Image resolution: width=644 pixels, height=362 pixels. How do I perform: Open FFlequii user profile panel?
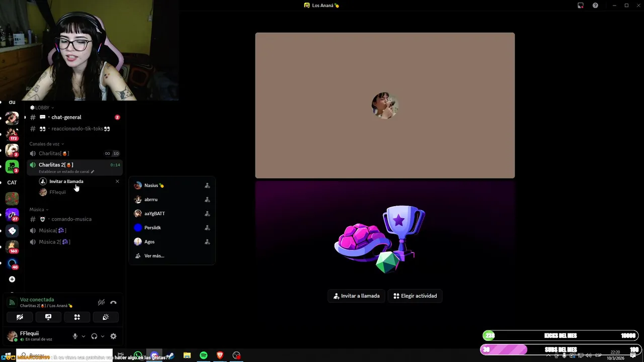pos(35,336)
